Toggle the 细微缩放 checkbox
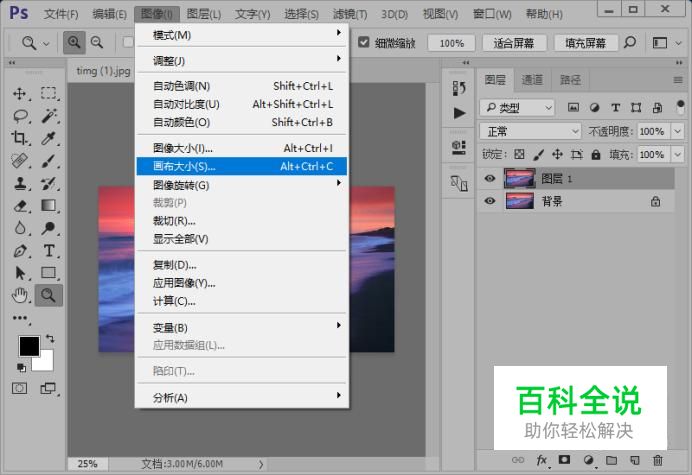This screenshot has height=475, width=692. [x=364, y=42]
